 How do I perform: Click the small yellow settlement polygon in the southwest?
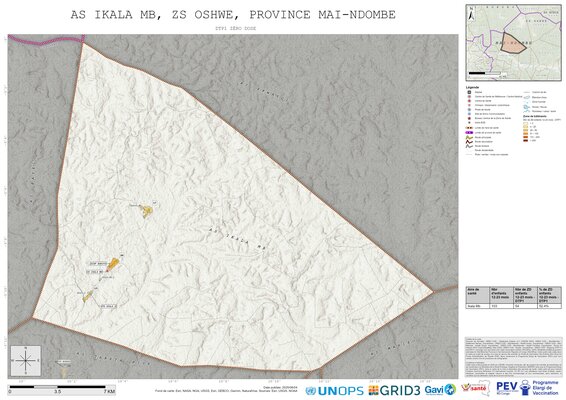[88, 296]
